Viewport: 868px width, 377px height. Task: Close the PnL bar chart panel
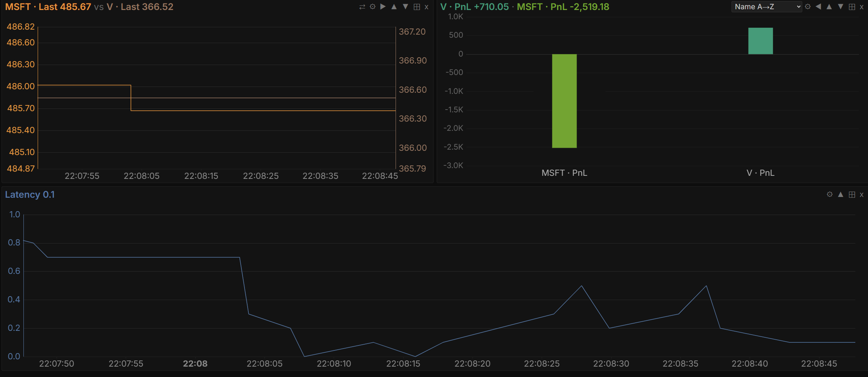coord(861,7)
